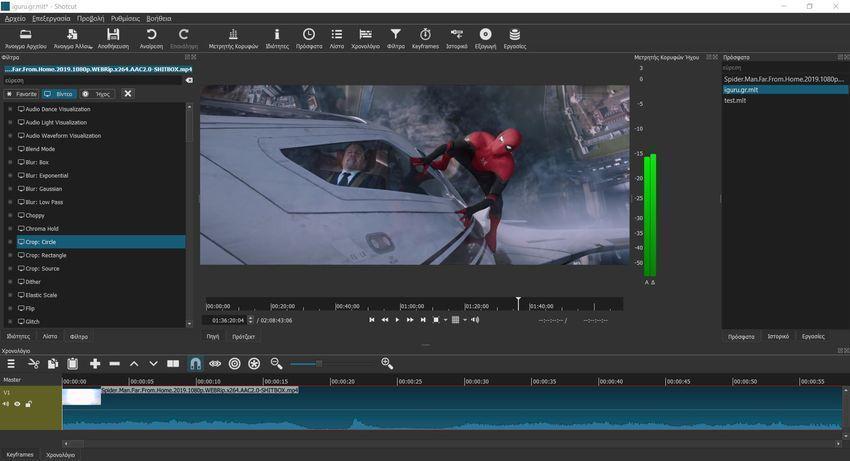
Task: Switch to the Λίστα tab under filters
Action: point(50,337)
